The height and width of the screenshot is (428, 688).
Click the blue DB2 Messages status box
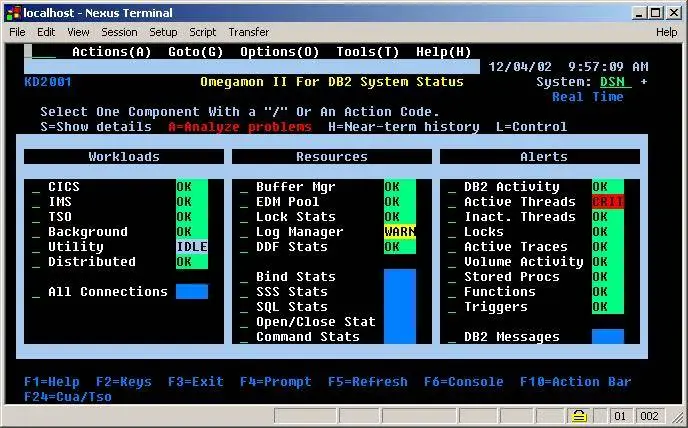pos(608,336)
